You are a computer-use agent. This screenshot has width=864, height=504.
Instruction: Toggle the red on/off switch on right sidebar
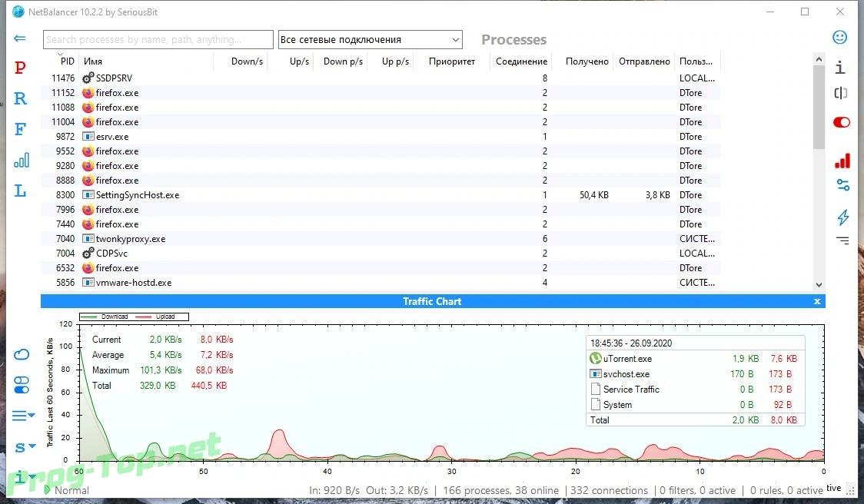842,122
